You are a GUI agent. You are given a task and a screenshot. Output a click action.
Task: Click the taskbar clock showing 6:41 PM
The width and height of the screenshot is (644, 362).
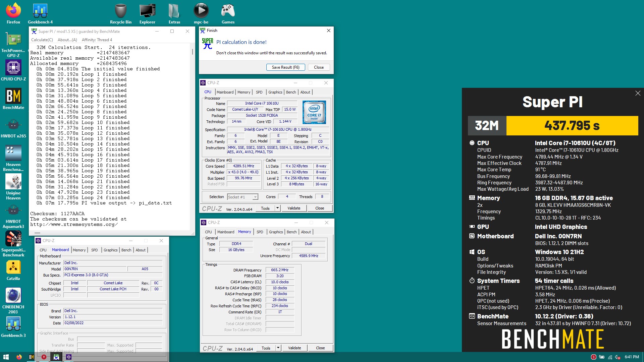[632, 357]
